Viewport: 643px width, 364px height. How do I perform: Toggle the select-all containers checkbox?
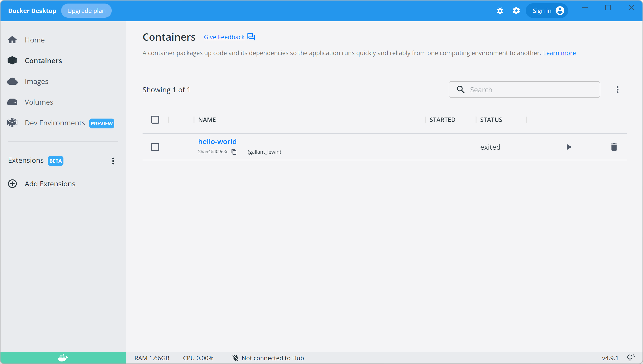coord(155,120)
